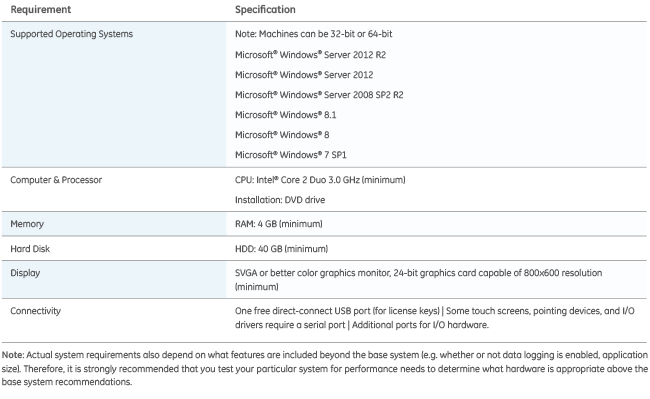Click the Requirement column header

click(x=41, y=10)
